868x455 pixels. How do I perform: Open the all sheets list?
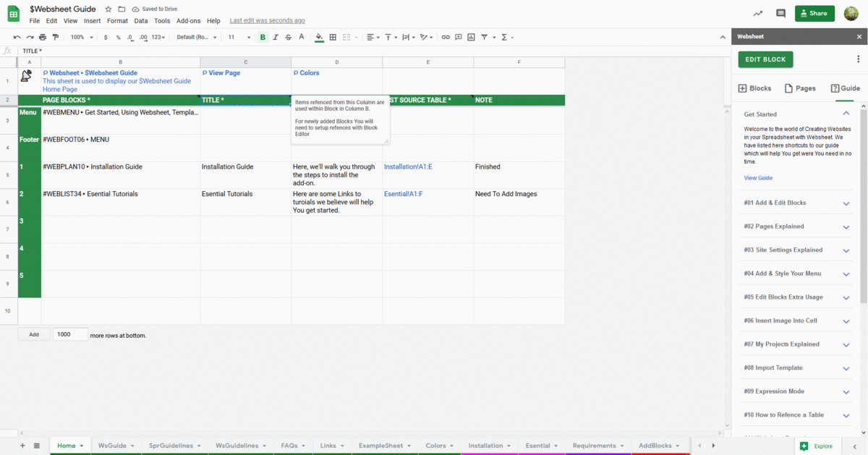[37, 446]
